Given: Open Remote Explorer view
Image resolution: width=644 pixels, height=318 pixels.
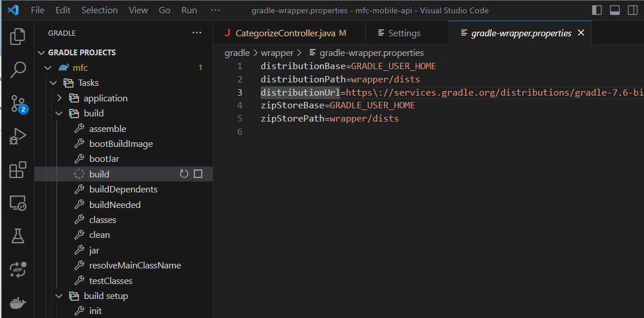Looking at the screenshot, I should (17, 203).
